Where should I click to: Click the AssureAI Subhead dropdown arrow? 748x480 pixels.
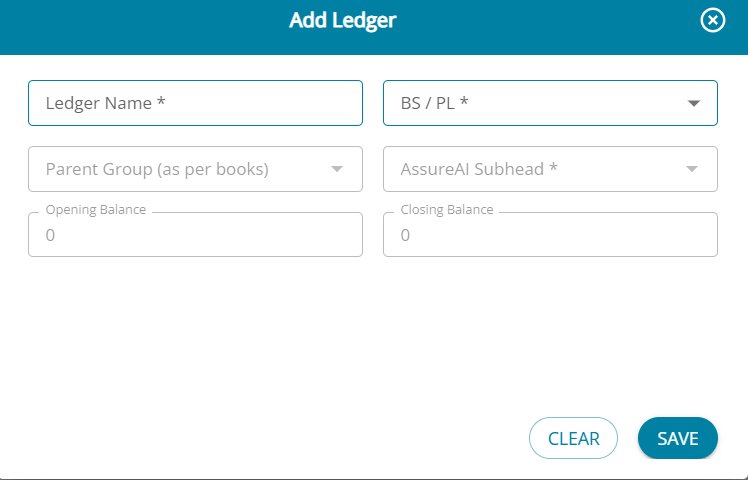click(692, 169)
